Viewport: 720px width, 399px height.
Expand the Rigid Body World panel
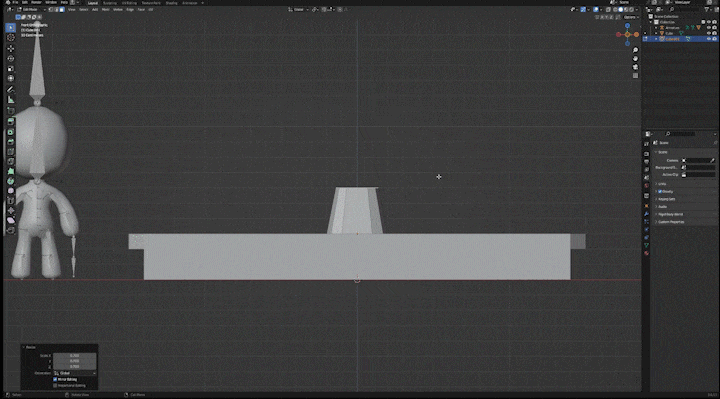pyautogui.click(x=670, y=214)
